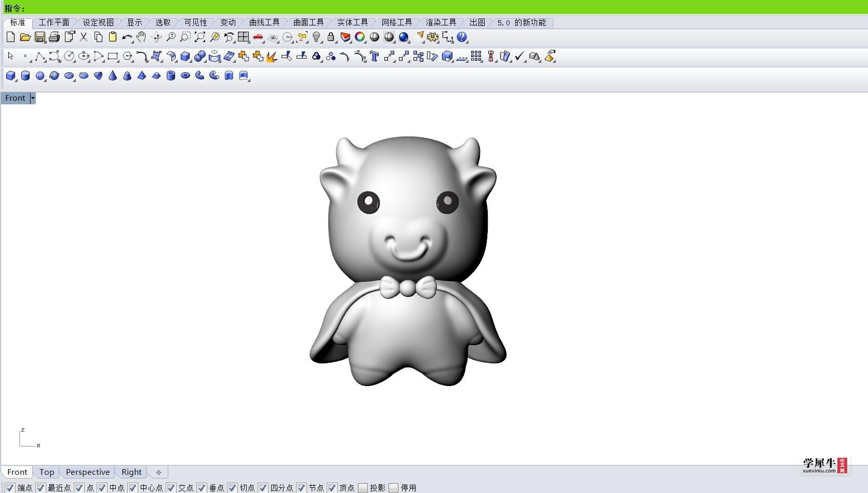Toggle the 端点 osnap checkbox
Screen dimensions: 868x493
(10, 488)
